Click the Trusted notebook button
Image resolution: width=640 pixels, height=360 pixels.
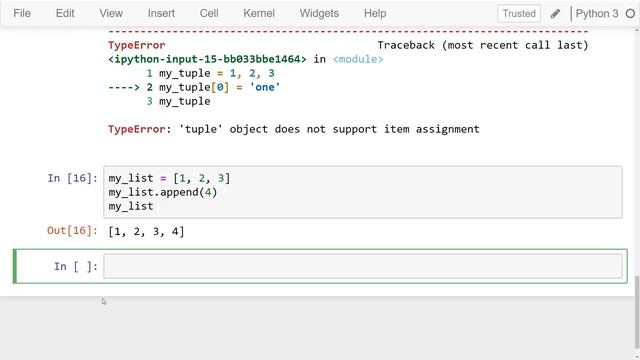point(519,13)
